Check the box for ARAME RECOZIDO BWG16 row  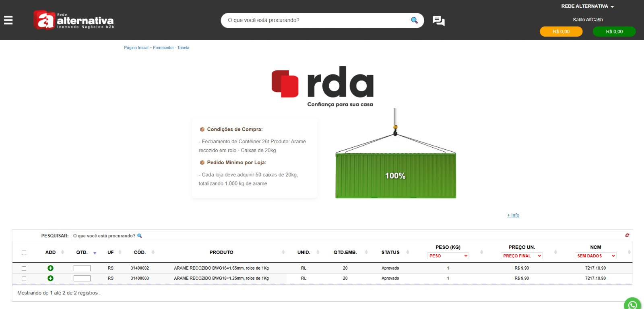[24, 268]
